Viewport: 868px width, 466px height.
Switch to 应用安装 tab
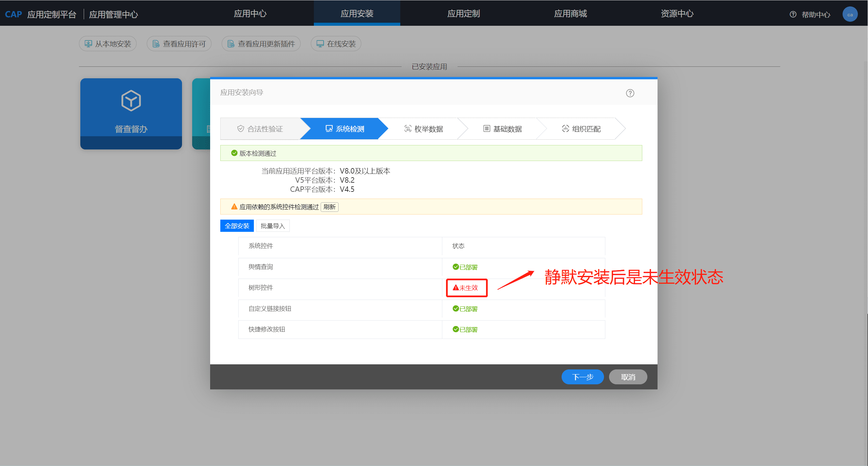pos(357,13)
